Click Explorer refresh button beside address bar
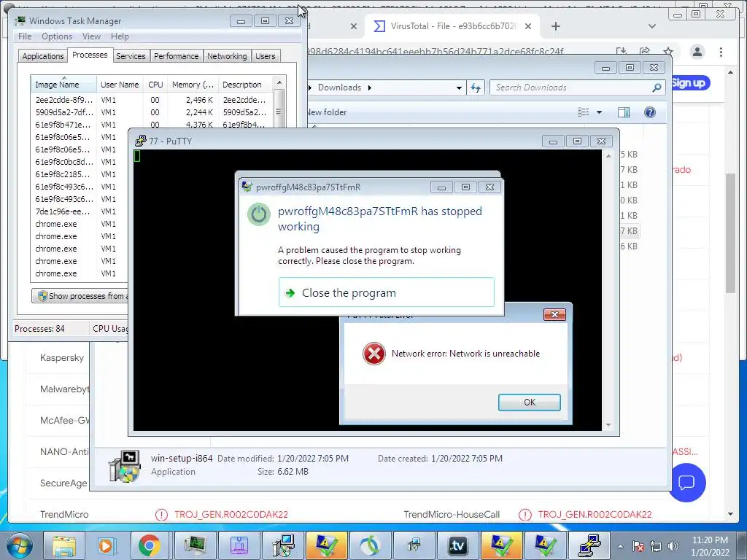The width and height of the screenshot is (747, 560). click(x=476, y=87)
